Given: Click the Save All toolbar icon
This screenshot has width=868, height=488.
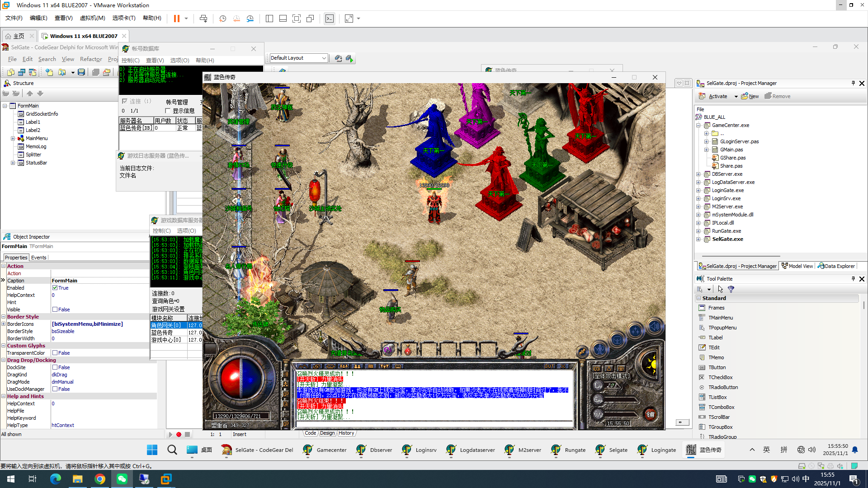Looking at the screenshot, I should [95, 72].
